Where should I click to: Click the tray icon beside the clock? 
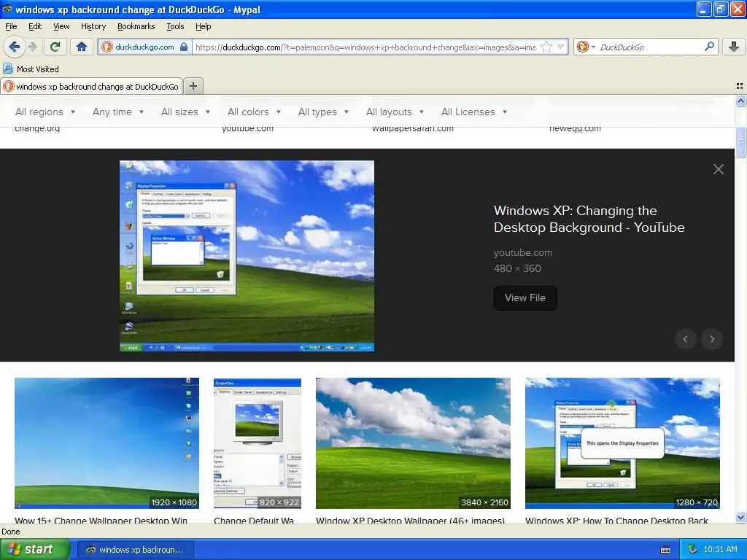[693, 550]
